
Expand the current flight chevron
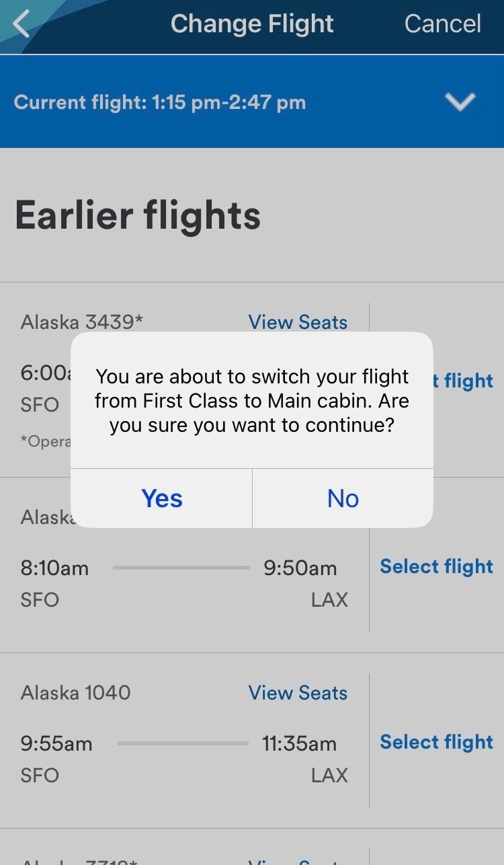click(x=460, y=102)
